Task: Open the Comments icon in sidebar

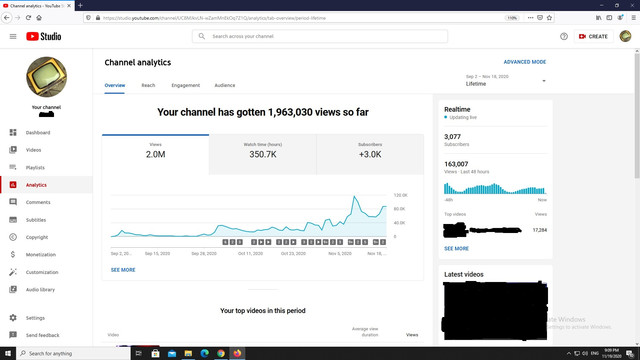Action: (x=13, y=202)
